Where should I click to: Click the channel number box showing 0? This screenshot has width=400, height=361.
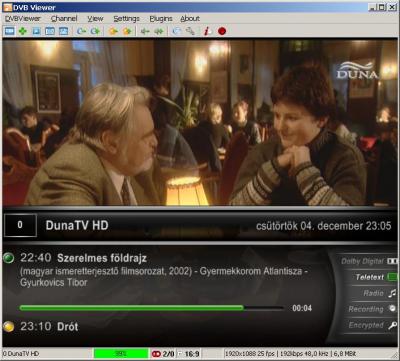tap(20, 225)
